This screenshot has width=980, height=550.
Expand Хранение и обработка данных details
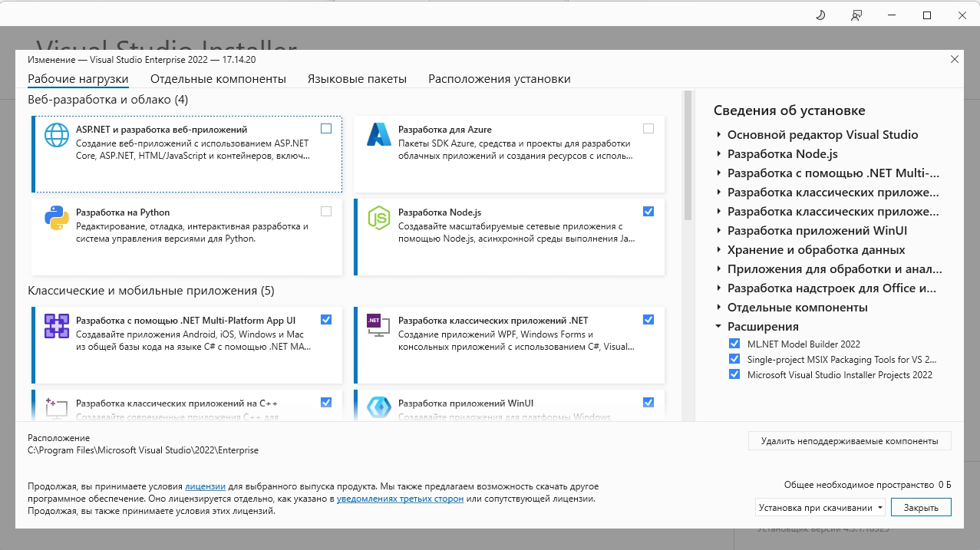click(718, 250)
